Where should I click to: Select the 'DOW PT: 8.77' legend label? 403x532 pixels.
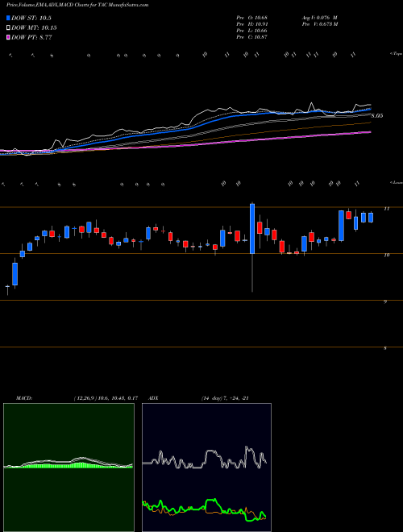point(31,37)
